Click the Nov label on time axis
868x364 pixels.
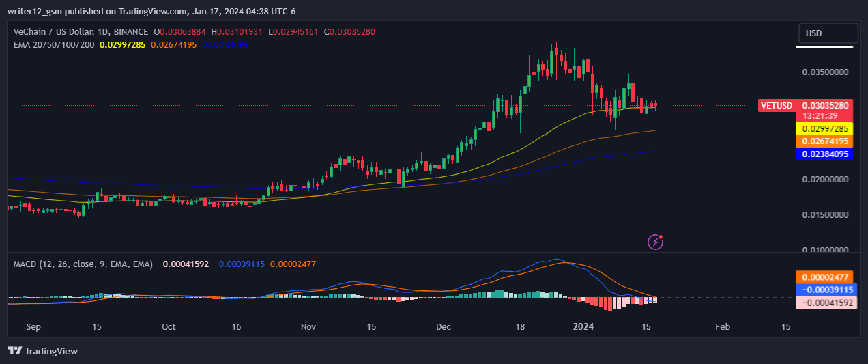(309, 327)
